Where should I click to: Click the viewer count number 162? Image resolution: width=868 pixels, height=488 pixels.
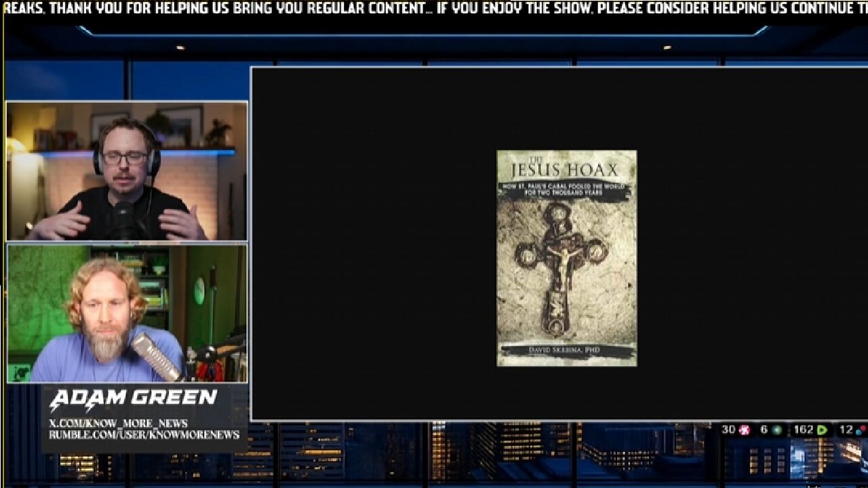803,430
